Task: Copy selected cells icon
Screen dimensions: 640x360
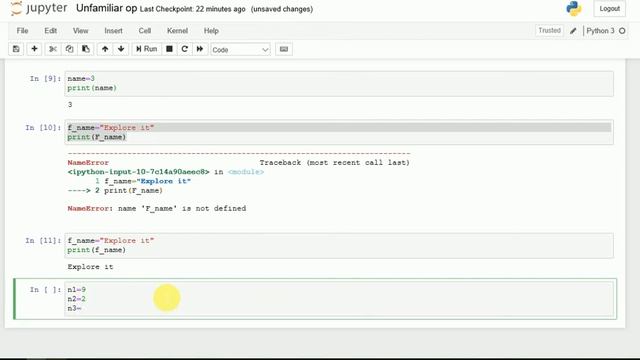Action: coord(69,49)
